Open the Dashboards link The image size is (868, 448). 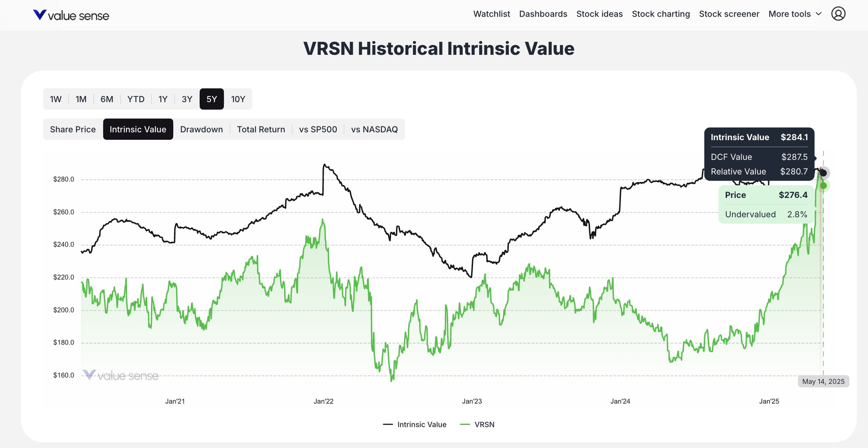tap(543, 13)
